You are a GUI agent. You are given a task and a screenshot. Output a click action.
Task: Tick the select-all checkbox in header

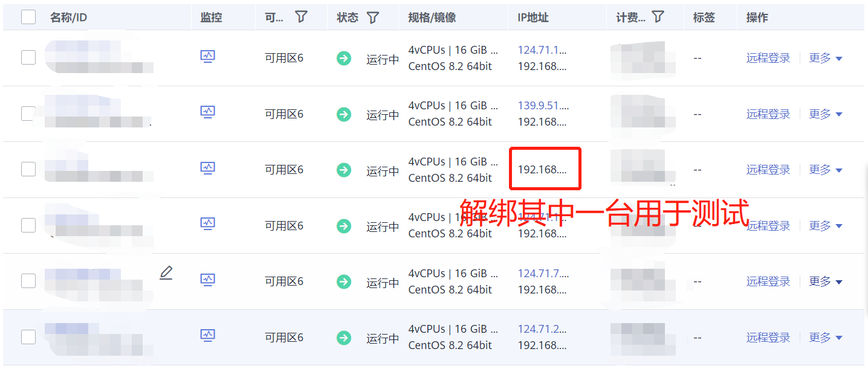[x=28, y=17]
